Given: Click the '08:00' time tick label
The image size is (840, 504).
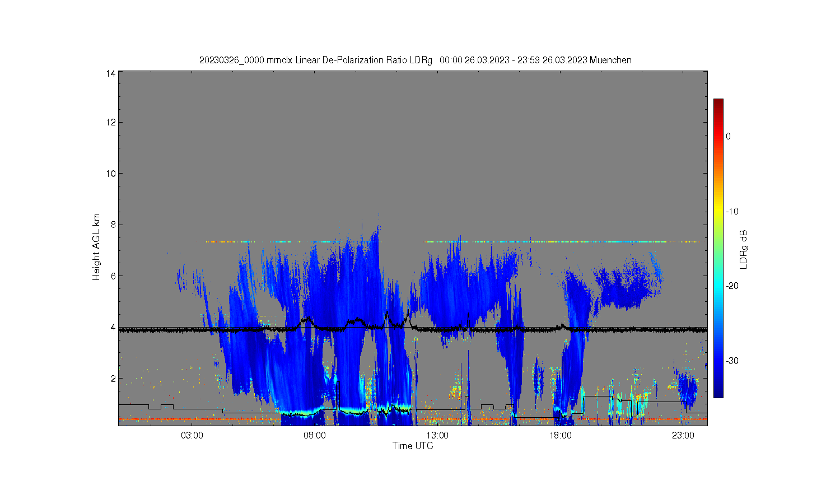Looking at the screenshot, I should [315, 436].
